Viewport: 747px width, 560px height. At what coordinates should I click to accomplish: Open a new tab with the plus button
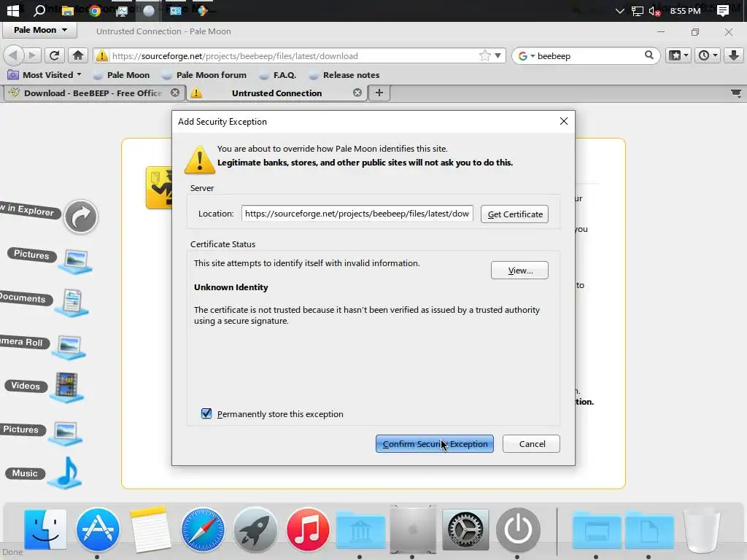point(379,93)
